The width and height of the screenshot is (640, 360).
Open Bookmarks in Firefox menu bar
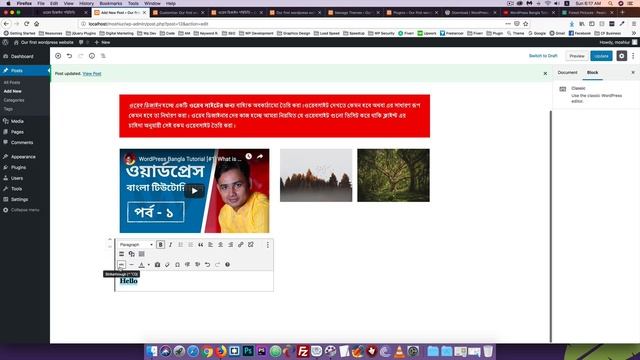point(111,3)
